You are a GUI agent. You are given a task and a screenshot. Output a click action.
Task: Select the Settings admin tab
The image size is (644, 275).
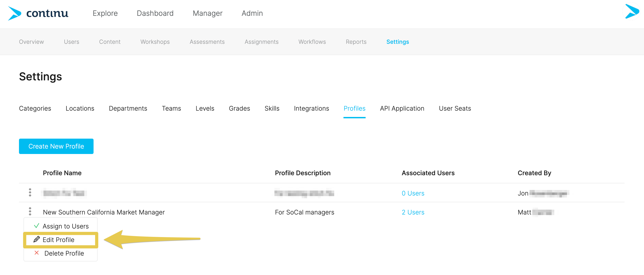tap(397, 42)
